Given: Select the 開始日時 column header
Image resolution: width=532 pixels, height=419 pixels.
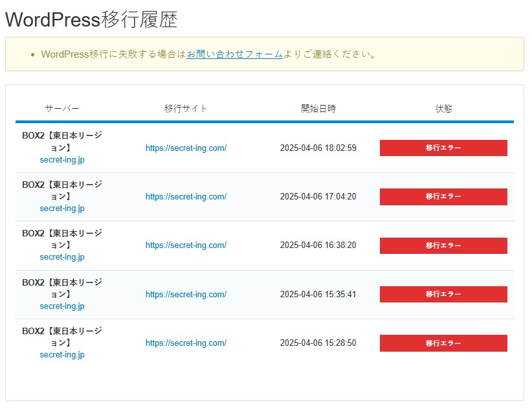Looking at the screenshot, I should [x=318, y=109].
